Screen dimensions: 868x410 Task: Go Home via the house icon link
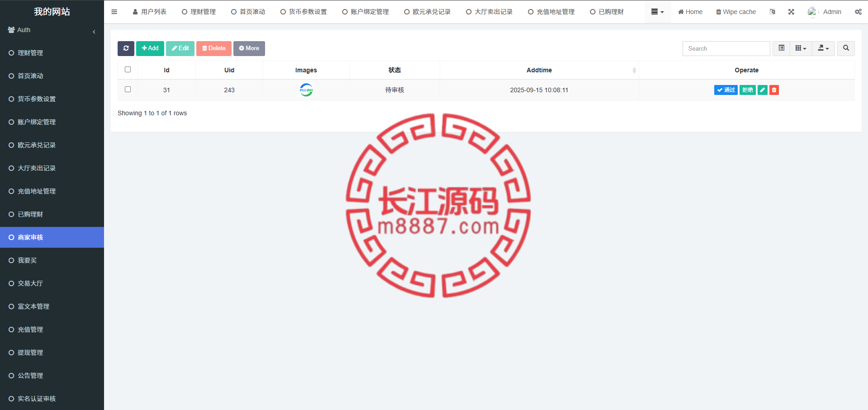[x=690, y=12]
